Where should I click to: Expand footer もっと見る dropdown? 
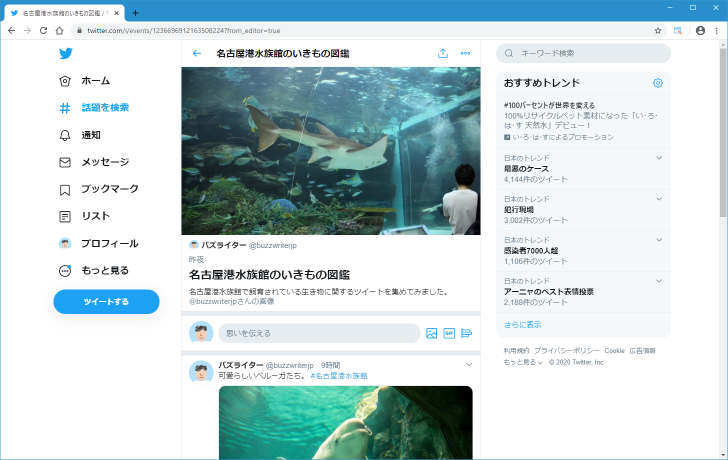[523, 363]
